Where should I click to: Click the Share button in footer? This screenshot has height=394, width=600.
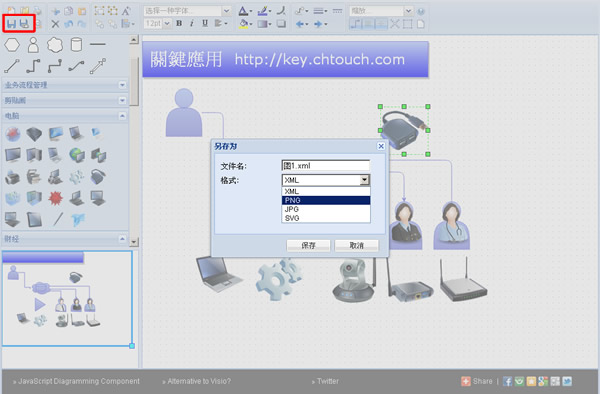pos(477,381)
